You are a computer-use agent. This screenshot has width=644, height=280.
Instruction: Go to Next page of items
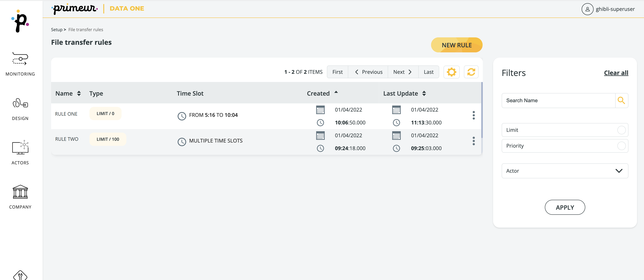coord(402,72)
